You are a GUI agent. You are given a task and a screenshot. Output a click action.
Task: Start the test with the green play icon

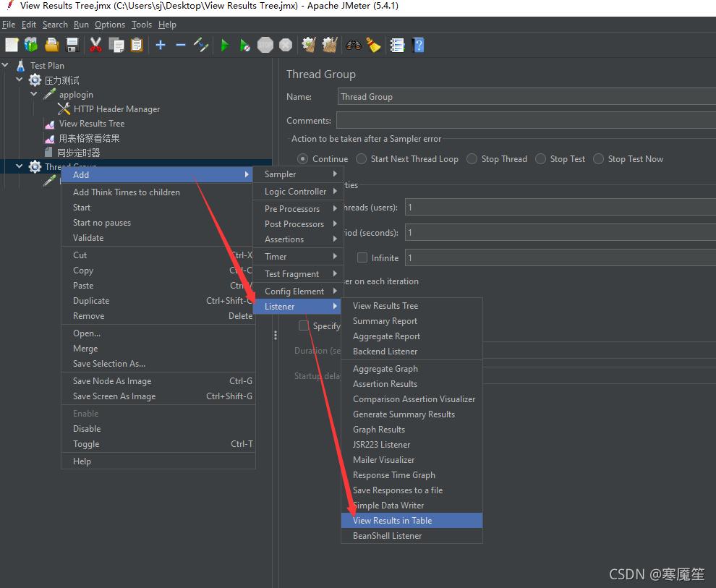point(225,45)
